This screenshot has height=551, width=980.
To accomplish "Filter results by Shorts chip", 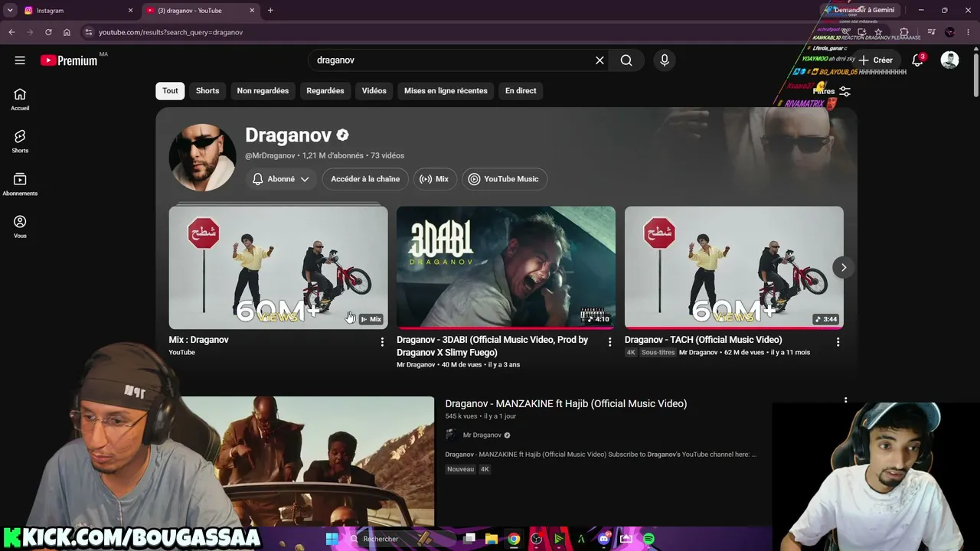I will click(x=207, y=90).
